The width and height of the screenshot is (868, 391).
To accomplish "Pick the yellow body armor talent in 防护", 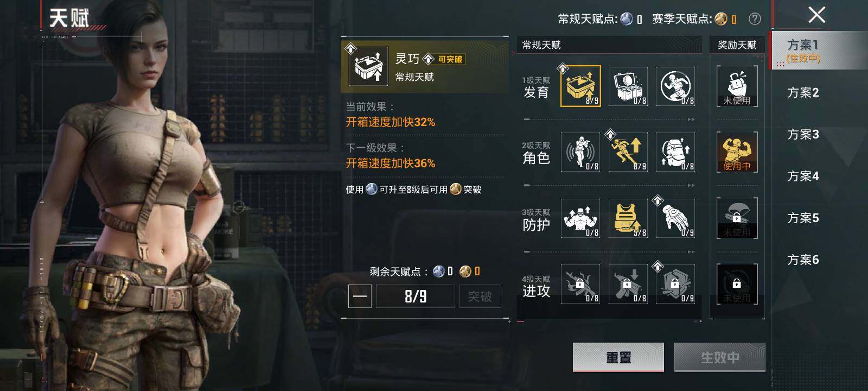I will pyautogui.click(x=628, y=218).
